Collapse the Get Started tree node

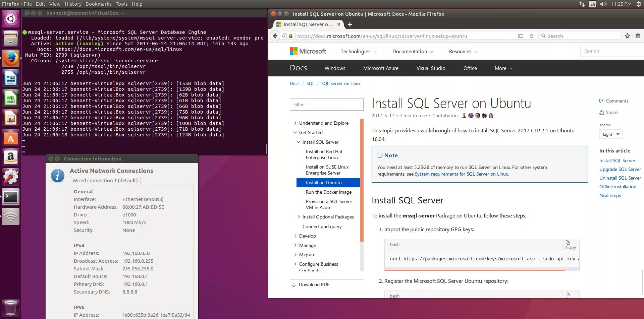tap(295, 132)
